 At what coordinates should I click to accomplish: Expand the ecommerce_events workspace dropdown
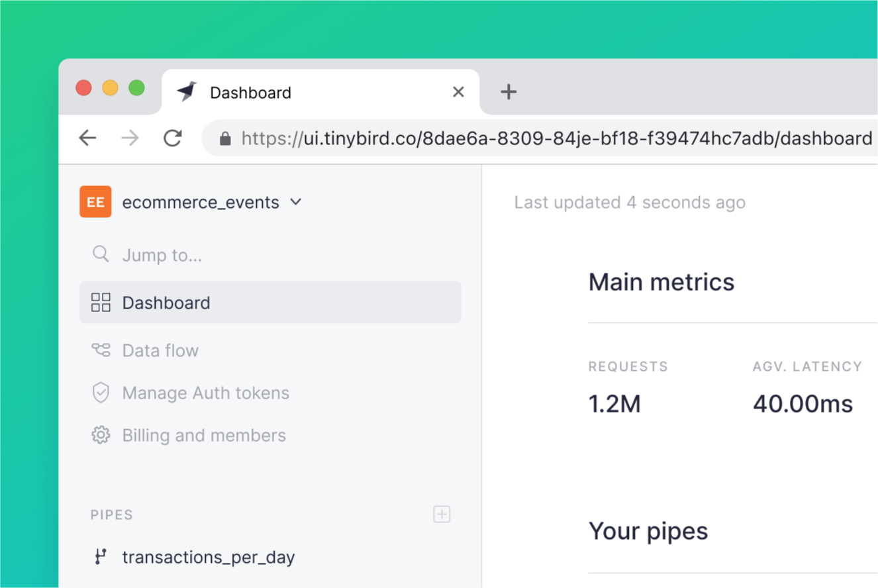click(x=296, y=202)
